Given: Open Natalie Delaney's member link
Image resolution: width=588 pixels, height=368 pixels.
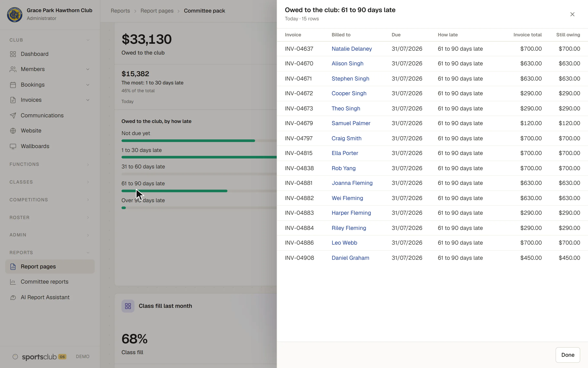Looking at the screenshot, I should coord(352,49).
